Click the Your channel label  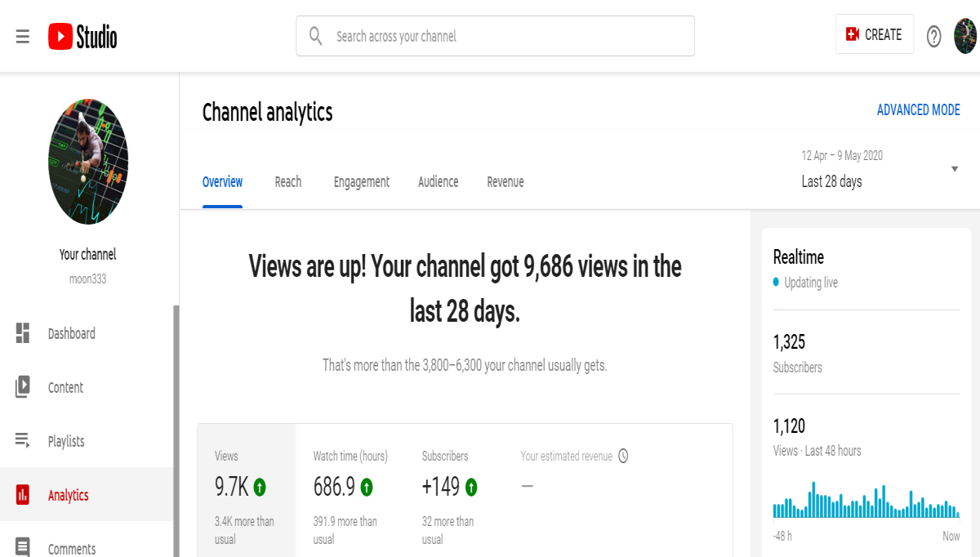(x=87, y=254)
